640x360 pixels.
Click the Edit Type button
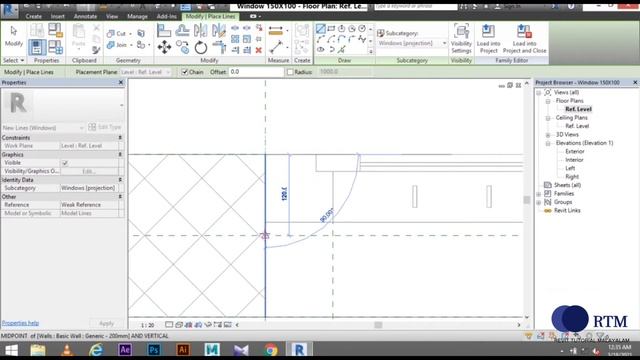pyautogui.click(x=105, y=127)
